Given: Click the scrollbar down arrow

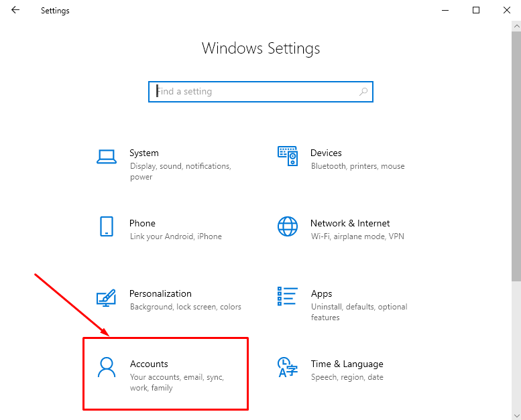Looking at the screenshot, I should tap(516, 415).
